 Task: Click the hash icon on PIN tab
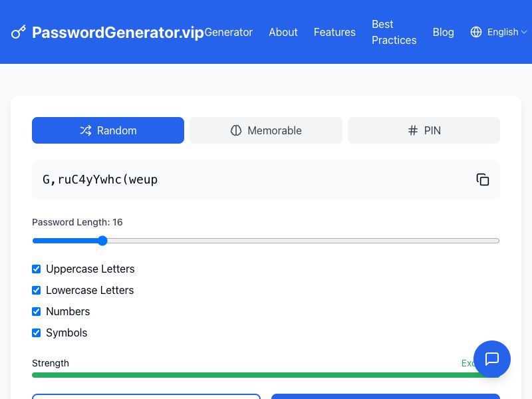click(414, 130)
